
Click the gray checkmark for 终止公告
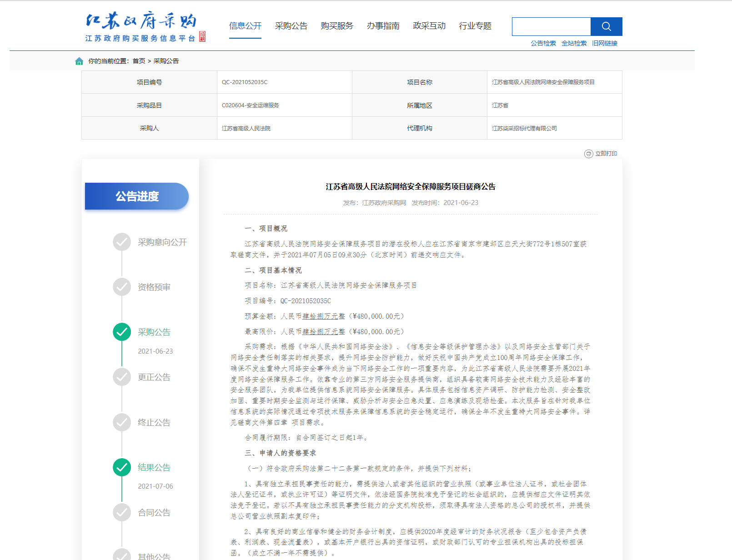click(x=122, y=422)
